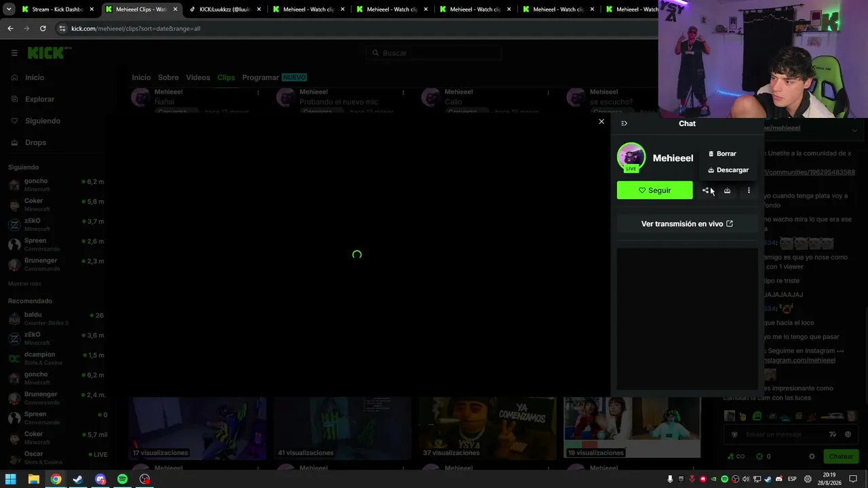This screenshot has height=488, width=868.
Task: Open Oscar's channel in Recomendado
Action: 57,457
